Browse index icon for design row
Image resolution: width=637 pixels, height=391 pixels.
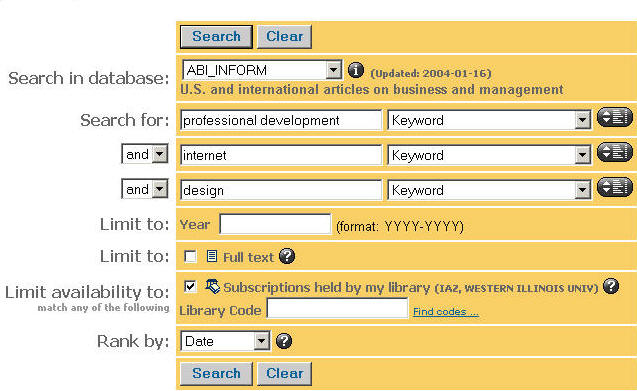click(x=614, y=187)
